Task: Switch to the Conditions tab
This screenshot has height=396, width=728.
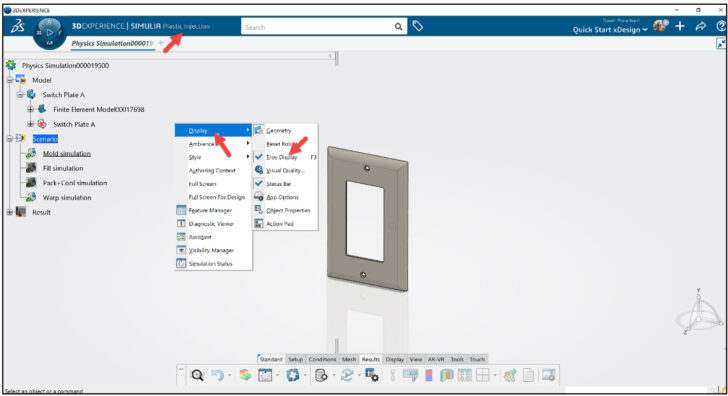Action: pos(322,359)
